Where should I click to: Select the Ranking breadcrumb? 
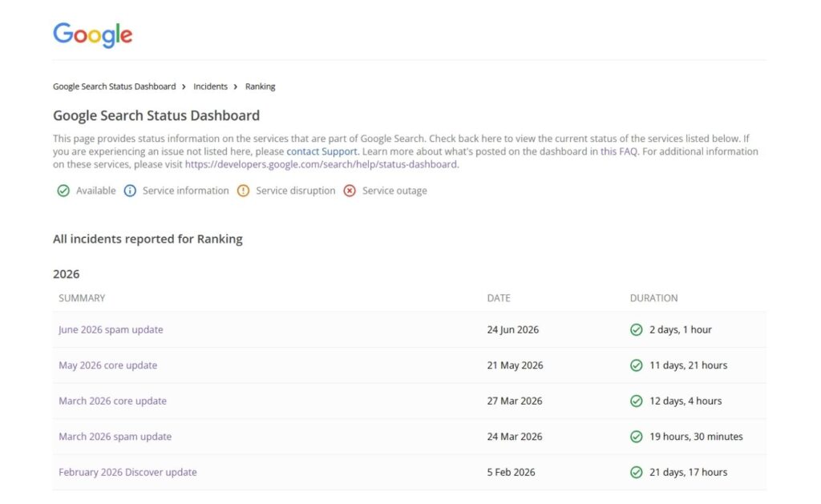point(261,87)
